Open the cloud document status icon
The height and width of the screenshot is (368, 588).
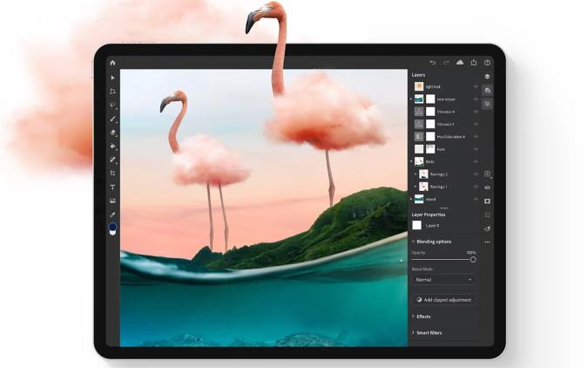[460, 63]
